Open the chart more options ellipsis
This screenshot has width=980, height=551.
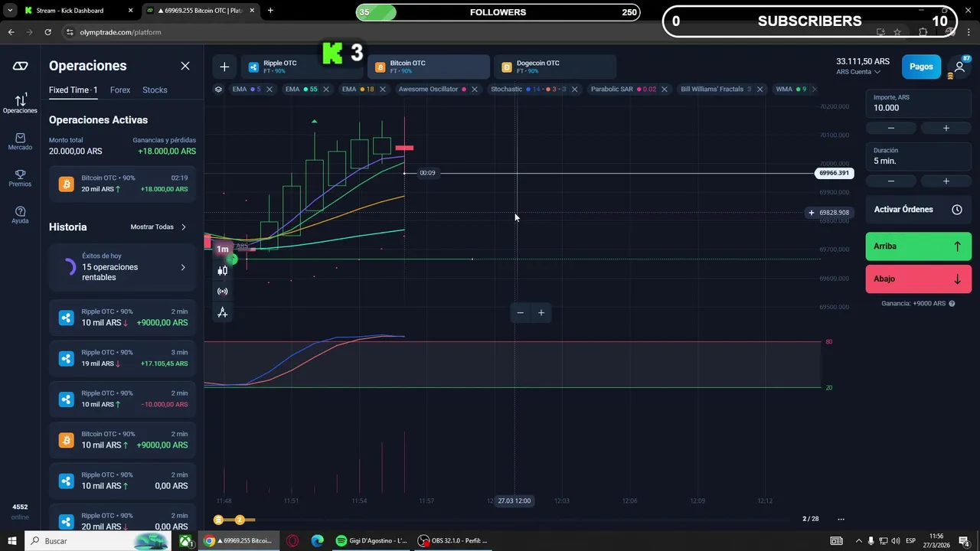[x=841, y=519]
